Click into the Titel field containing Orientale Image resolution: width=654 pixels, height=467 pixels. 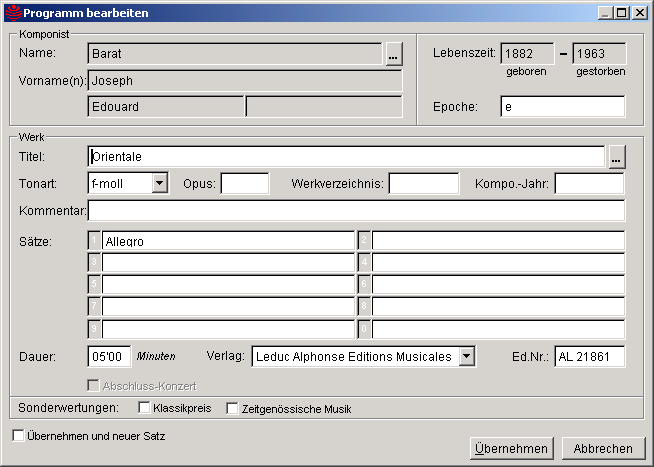click(346, 157)
